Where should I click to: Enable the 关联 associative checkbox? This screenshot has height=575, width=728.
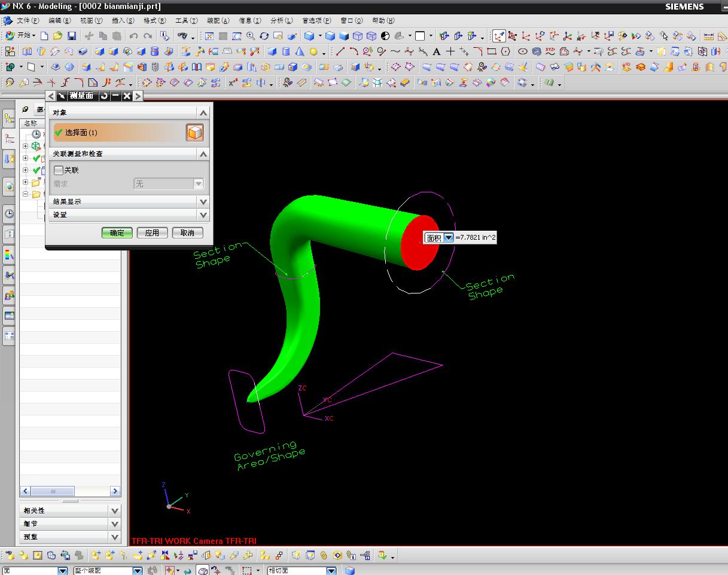tap(58, 170)
